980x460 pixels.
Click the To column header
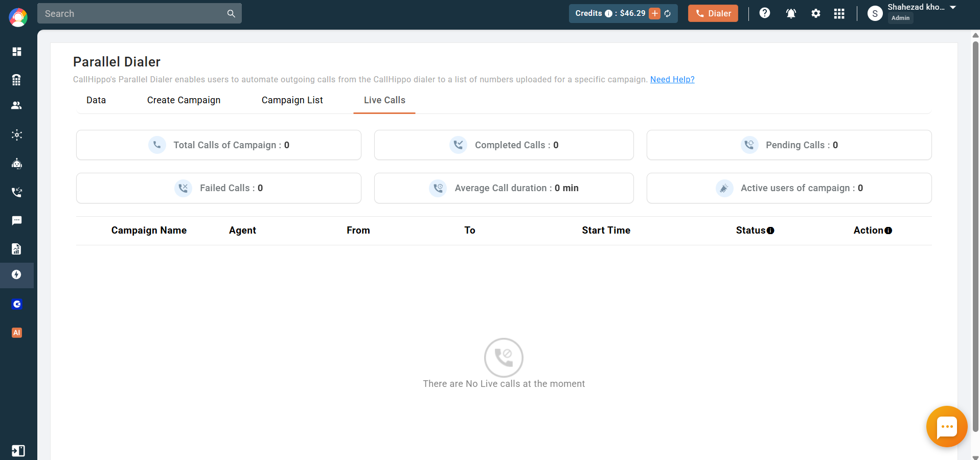tap(470, 231)
